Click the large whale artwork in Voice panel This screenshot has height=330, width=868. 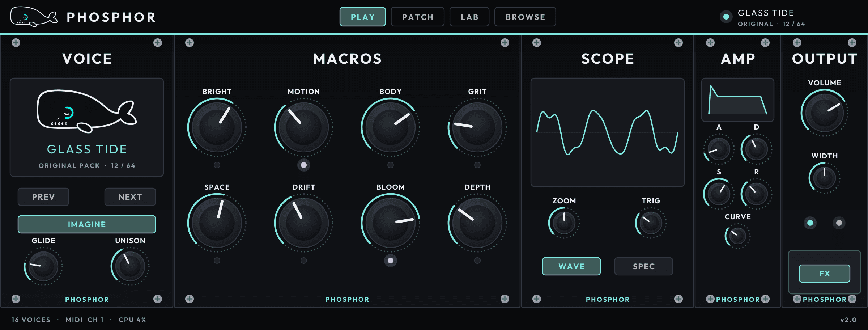(x=87, y=111)
